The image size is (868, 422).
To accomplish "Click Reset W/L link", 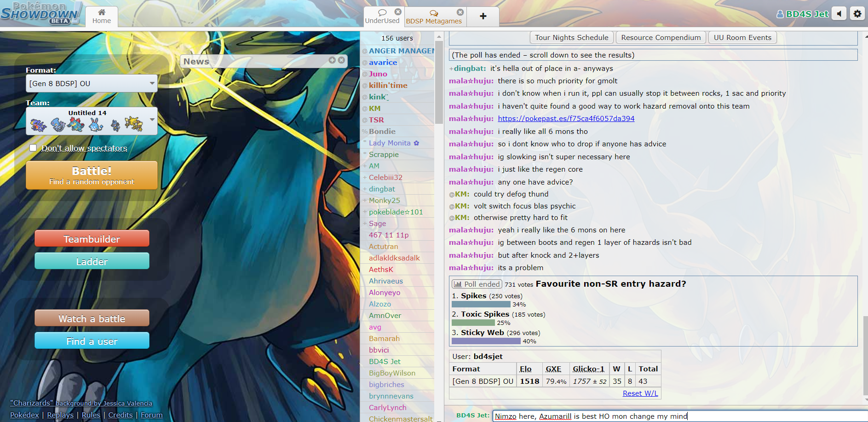I will [x=640, y=393].
